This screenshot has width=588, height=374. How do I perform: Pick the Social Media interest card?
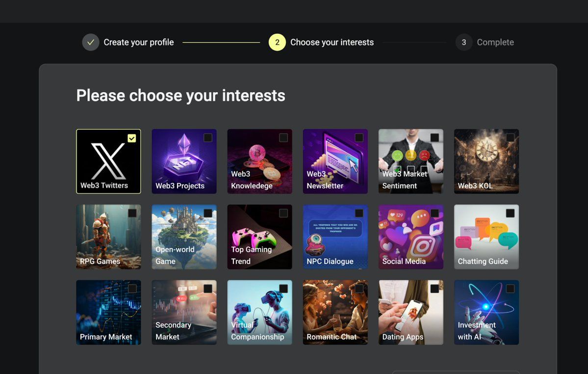(x=410, y=237)
